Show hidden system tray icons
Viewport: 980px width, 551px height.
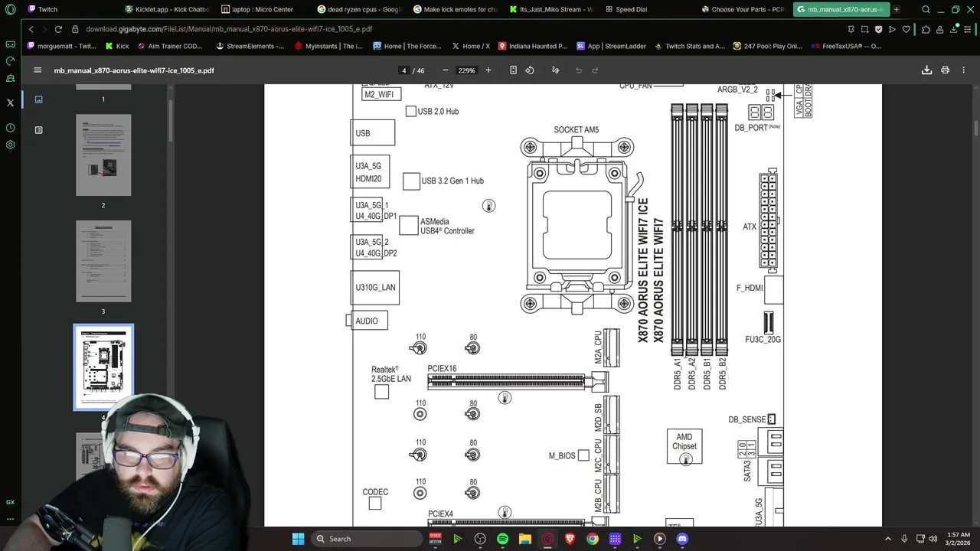point(889,539)
